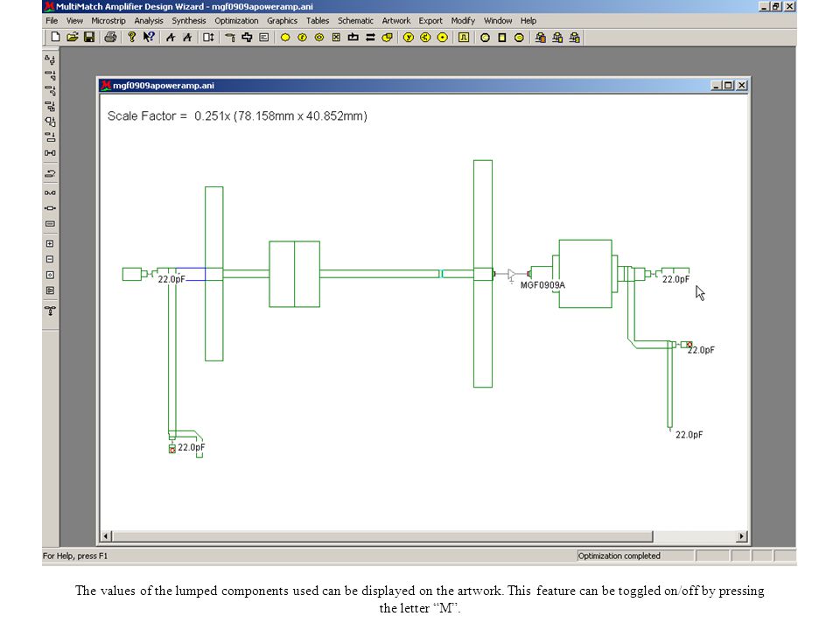This screenshot has width=840, height=630.
Task: Open the Artwork menu
Action: click(x=395, y=20)
